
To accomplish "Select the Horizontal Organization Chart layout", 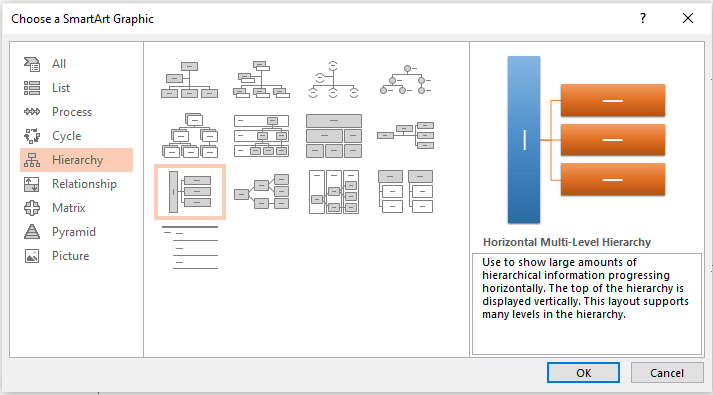I will [406, 135].
